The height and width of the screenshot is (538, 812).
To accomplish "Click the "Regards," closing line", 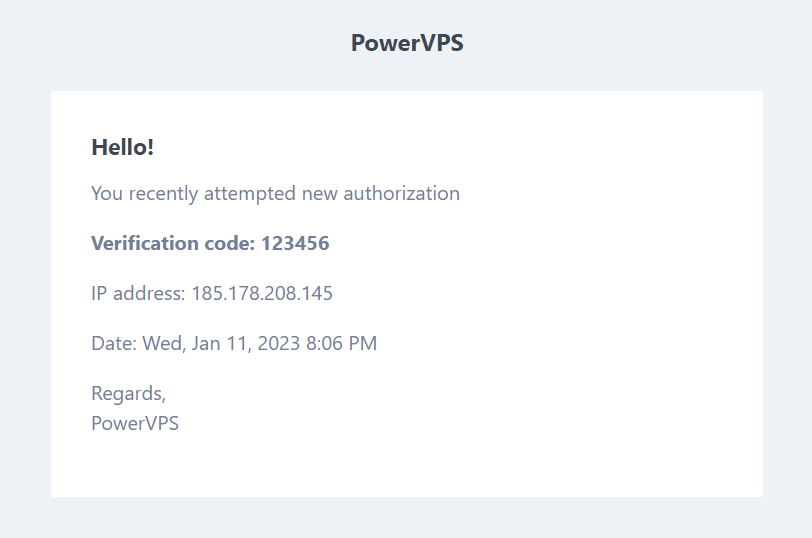I will [x=128, y=394].
